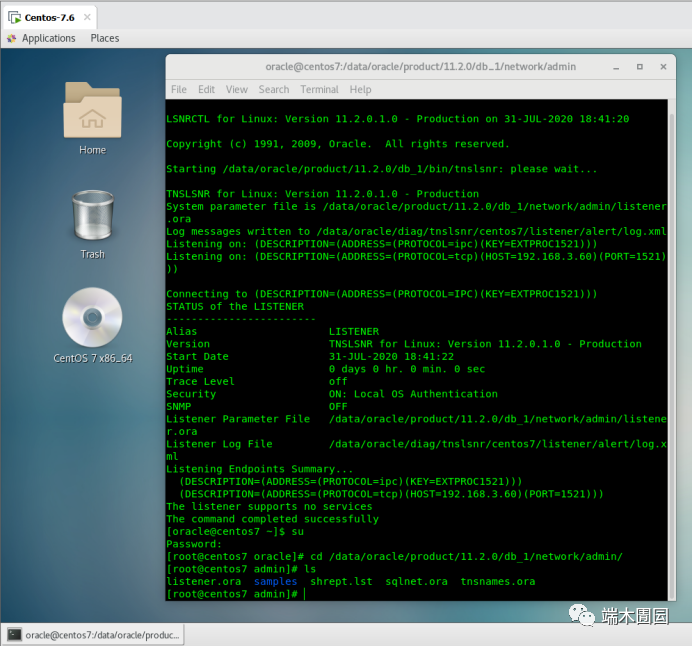Click the blue samples directory name
Viewport: 692px width, 647px height.
click(275, 582)
